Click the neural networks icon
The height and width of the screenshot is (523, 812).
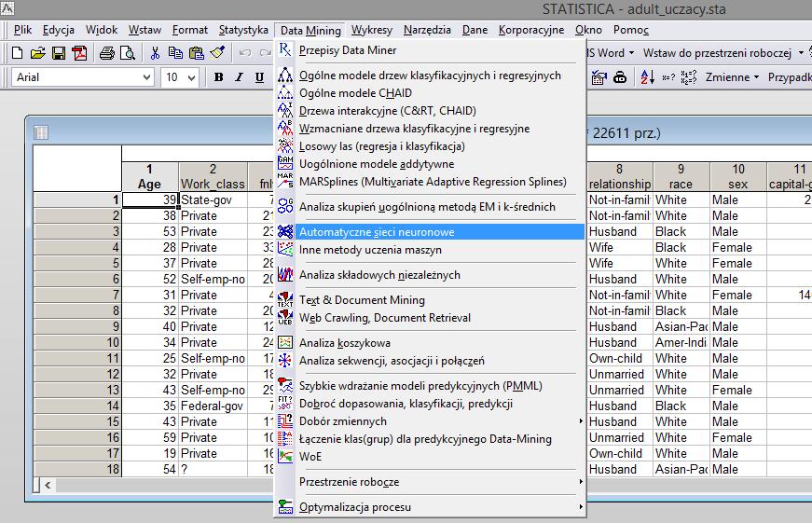pos(285,231)
